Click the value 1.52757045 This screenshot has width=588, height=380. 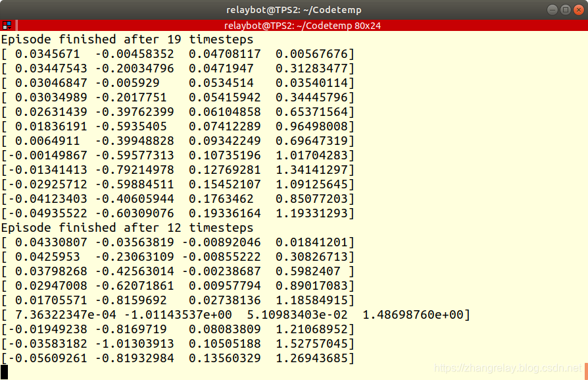[x=312, y=344]
